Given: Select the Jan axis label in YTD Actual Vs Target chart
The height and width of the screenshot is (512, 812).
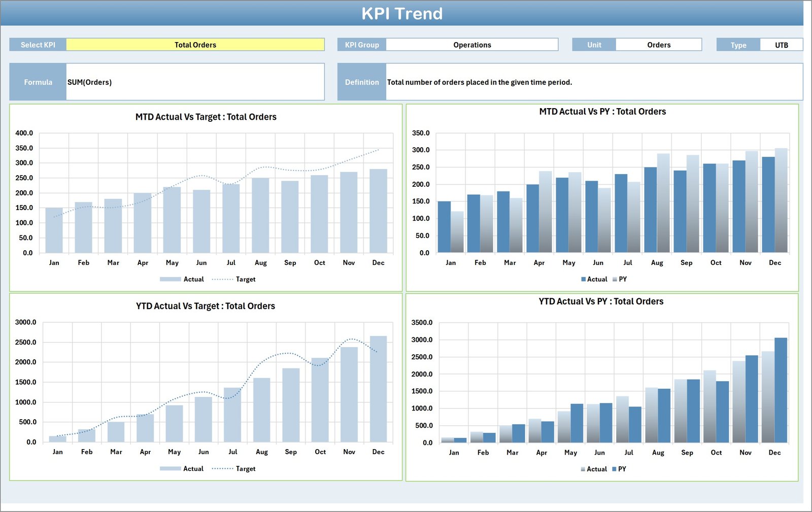Looking at the screenshot, I should pos(57,451).
